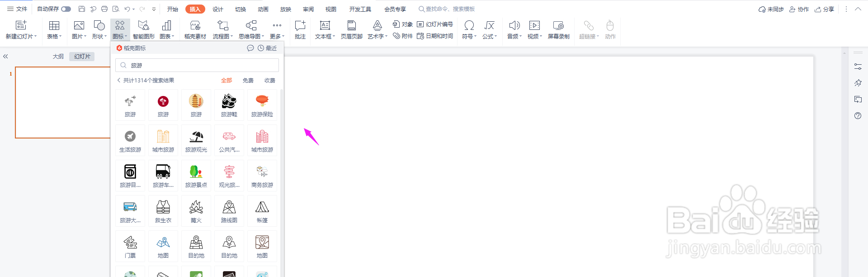This screenshot has height=277, width=868.
Task: Switch to the 审阅 ribbon tab
Action: 308,9
